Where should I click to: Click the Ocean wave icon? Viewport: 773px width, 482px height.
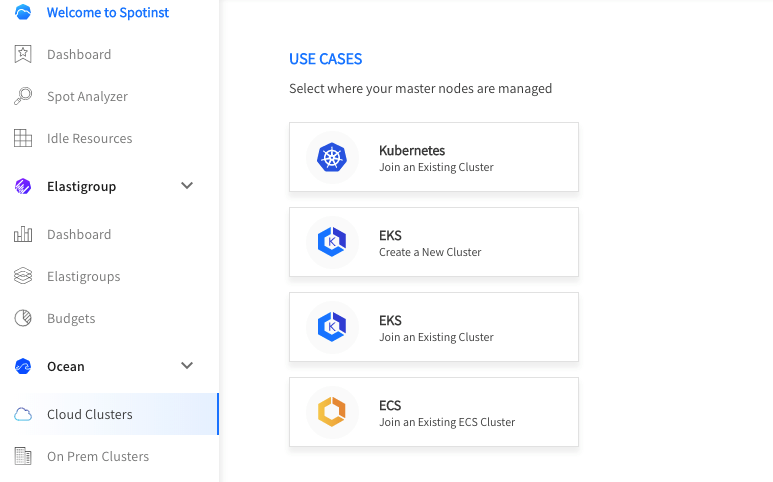23,367
